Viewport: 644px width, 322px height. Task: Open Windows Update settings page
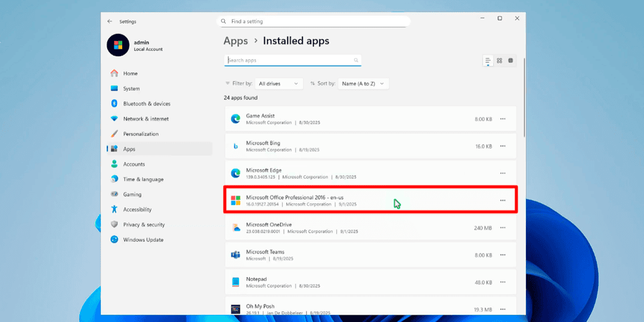click(143, 240)
